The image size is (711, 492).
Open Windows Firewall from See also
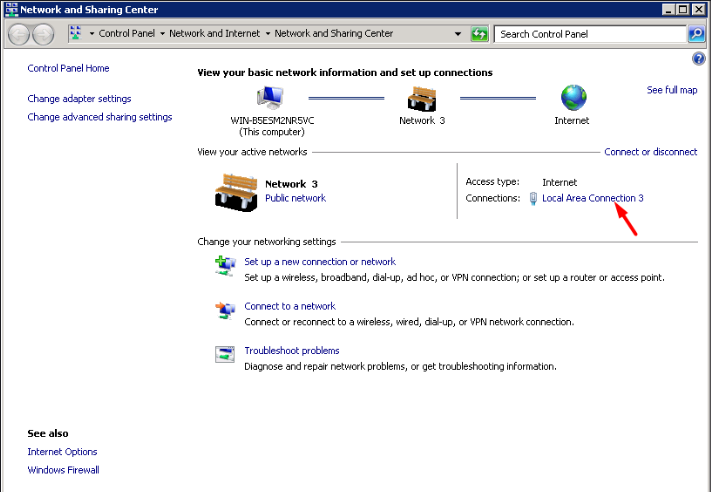click(63, 470)
